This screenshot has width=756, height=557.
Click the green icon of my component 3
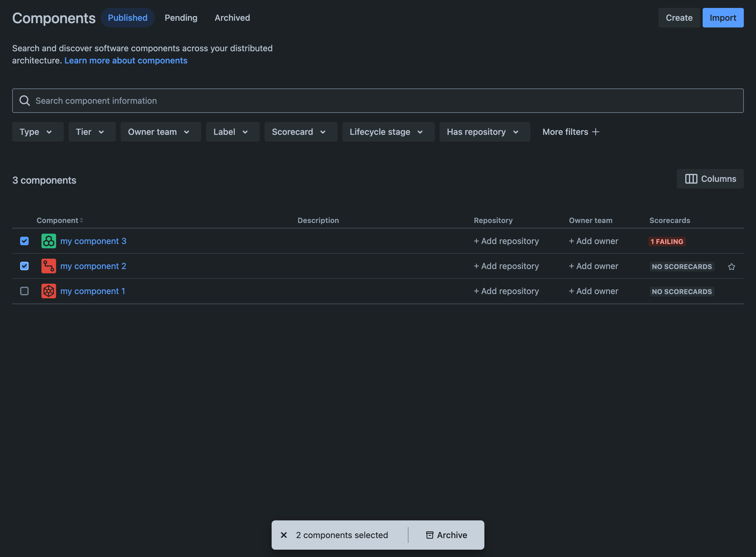tap(48, 241)
